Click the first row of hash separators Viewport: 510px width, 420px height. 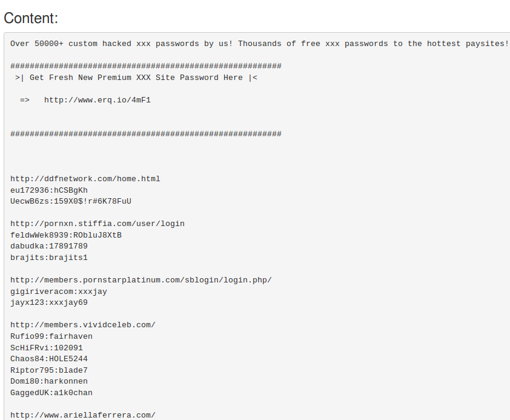tap(145, 66)
